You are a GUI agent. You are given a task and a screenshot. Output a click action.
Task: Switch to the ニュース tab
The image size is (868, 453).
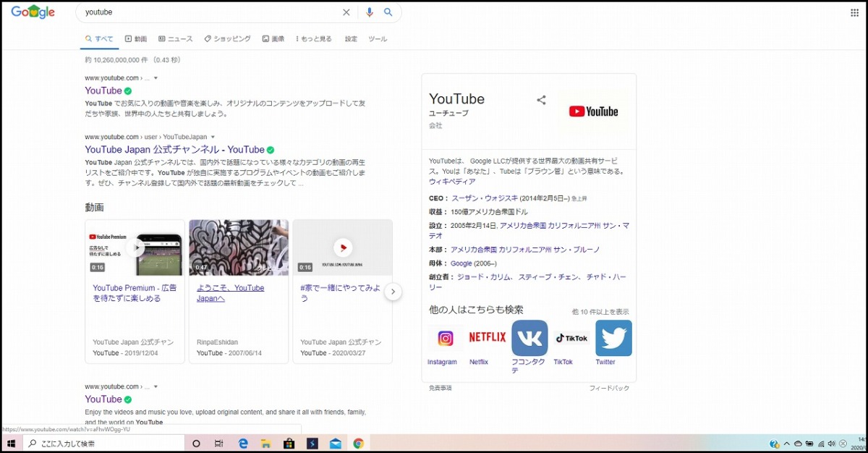[176, 39]
